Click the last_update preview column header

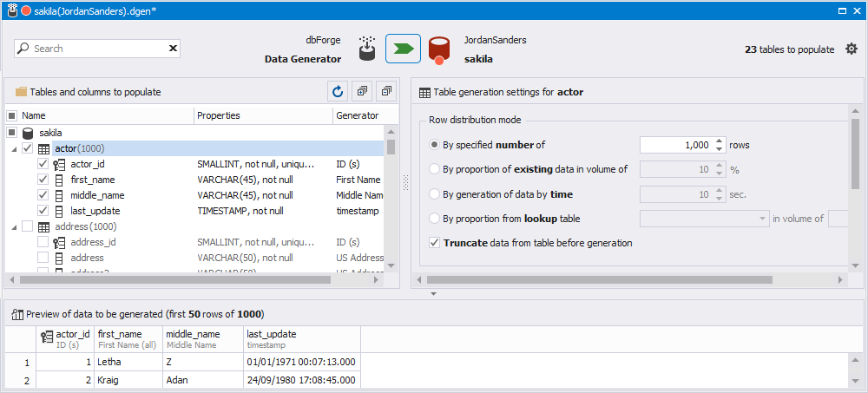click(x=302, y=339)
